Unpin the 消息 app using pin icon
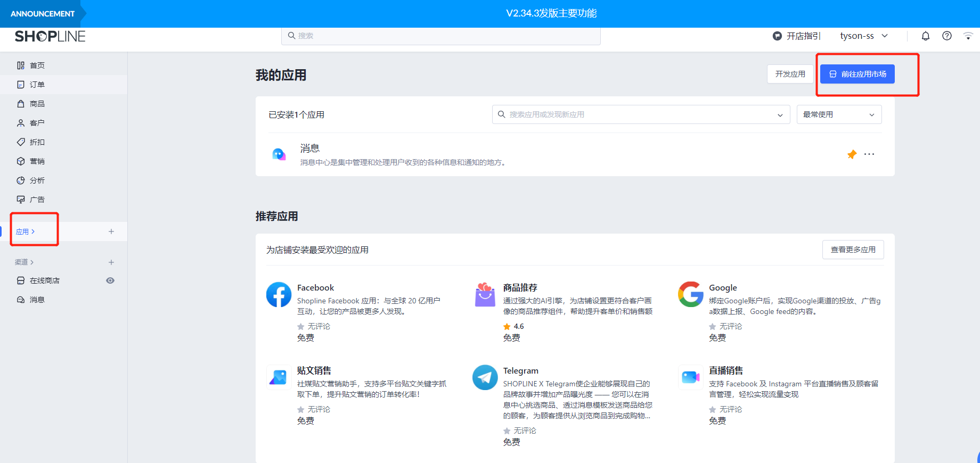Screen dimensions: 980x463 point(852,154)
